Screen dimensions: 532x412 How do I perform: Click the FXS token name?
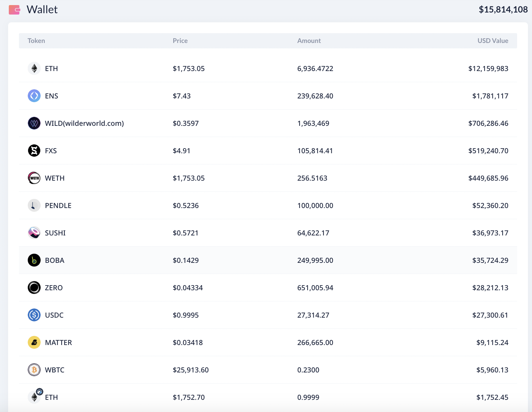tap(51, 151)
